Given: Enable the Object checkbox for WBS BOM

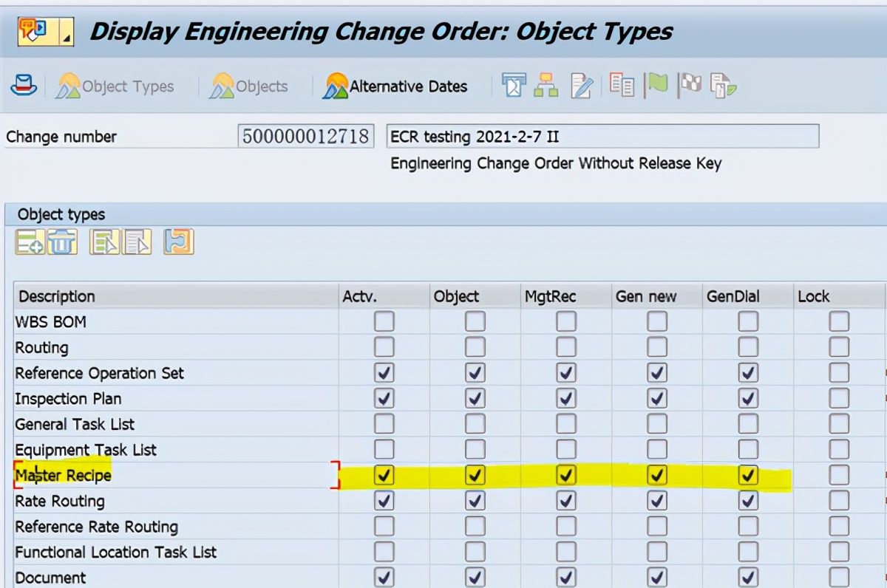Looking at the screenshot, I should [475, 321].
